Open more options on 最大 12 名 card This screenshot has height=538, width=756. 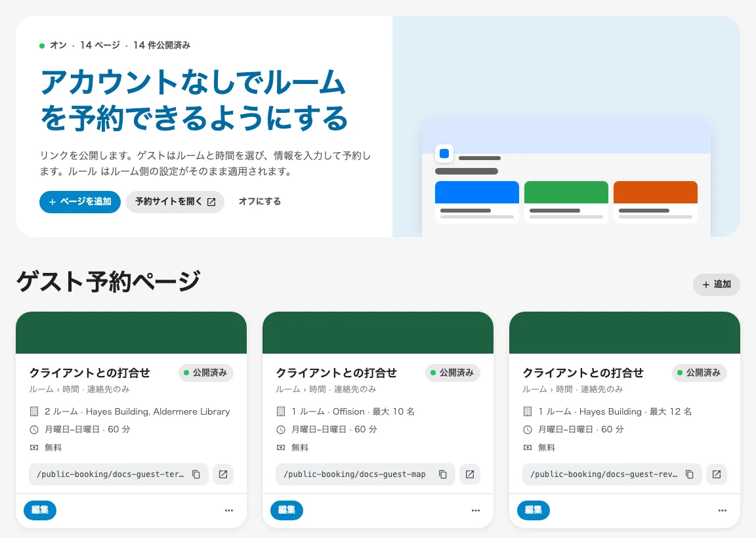tap(723, 510)
